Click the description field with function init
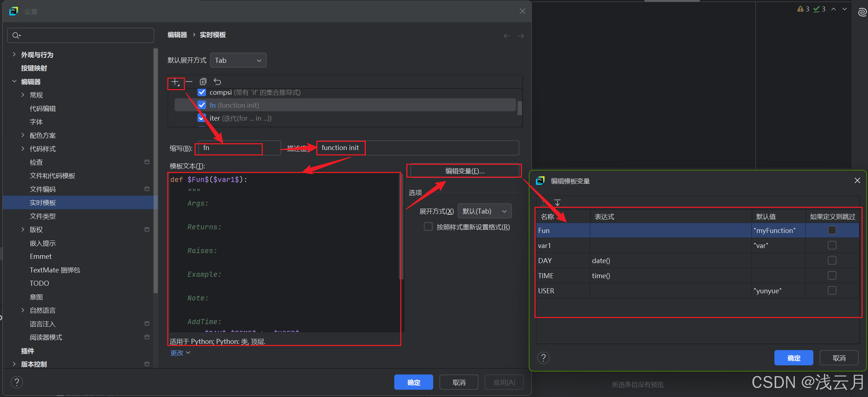This screenshot has width=868, height=397. (418, 148)
